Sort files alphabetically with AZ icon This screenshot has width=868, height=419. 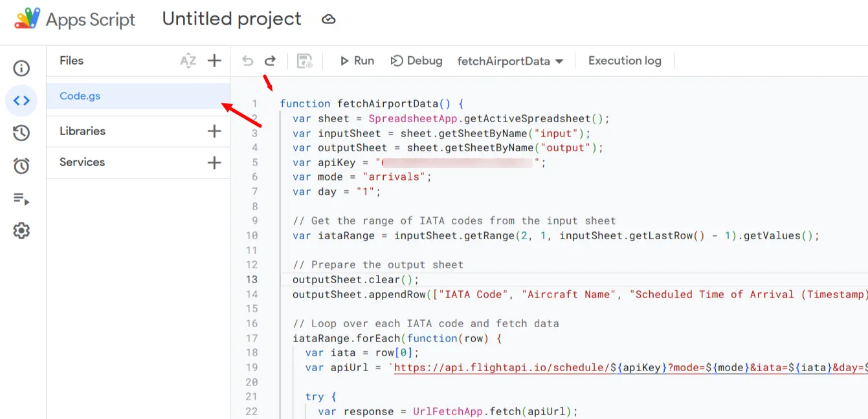point(188,61)
